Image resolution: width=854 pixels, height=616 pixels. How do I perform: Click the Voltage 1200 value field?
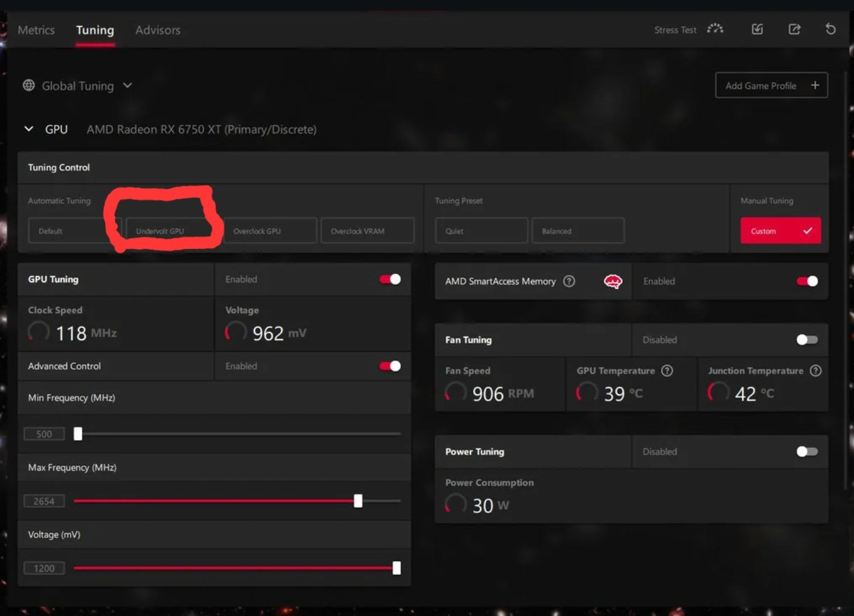(44, 568)
